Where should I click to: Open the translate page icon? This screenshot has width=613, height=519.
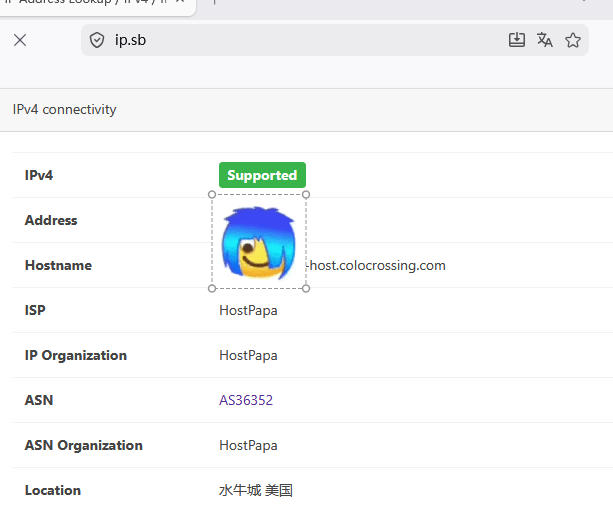pyautogui.click(x=545, y=40)
